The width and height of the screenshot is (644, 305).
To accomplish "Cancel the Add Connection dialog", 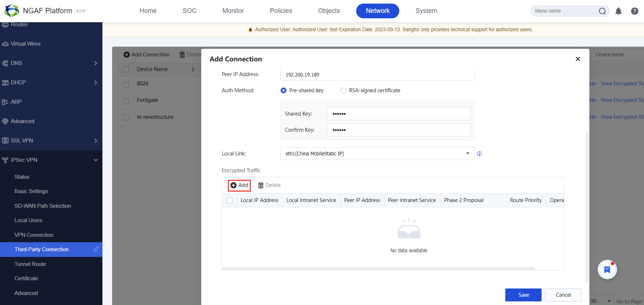I will 563,295.
